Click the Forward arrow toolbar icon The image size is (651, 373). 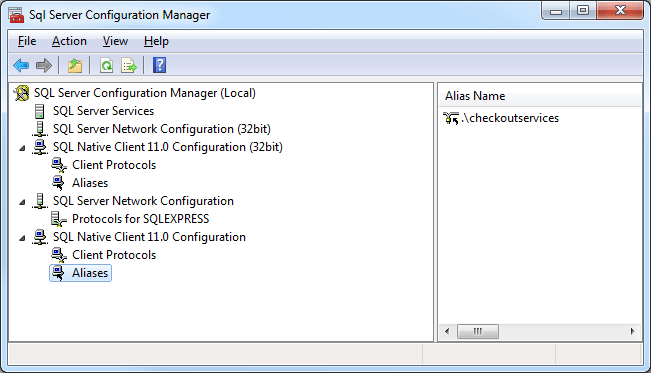coord(44,65)
